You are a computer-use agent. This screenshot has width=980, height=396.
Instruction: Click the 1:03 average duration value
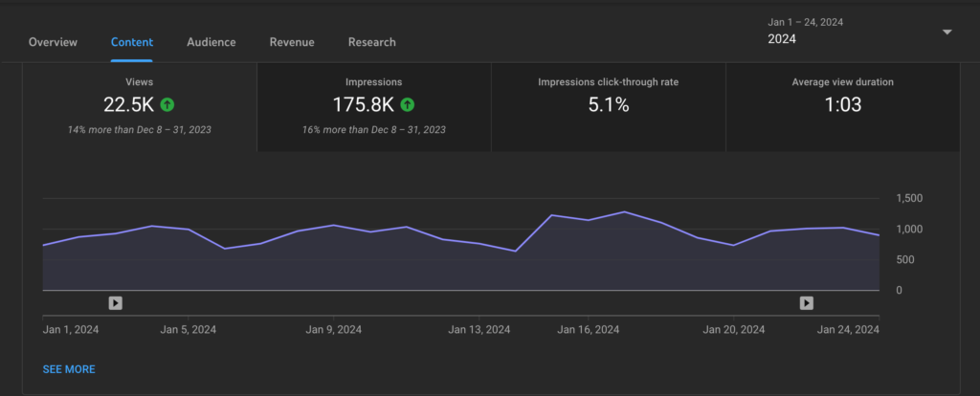click(842, 105)
